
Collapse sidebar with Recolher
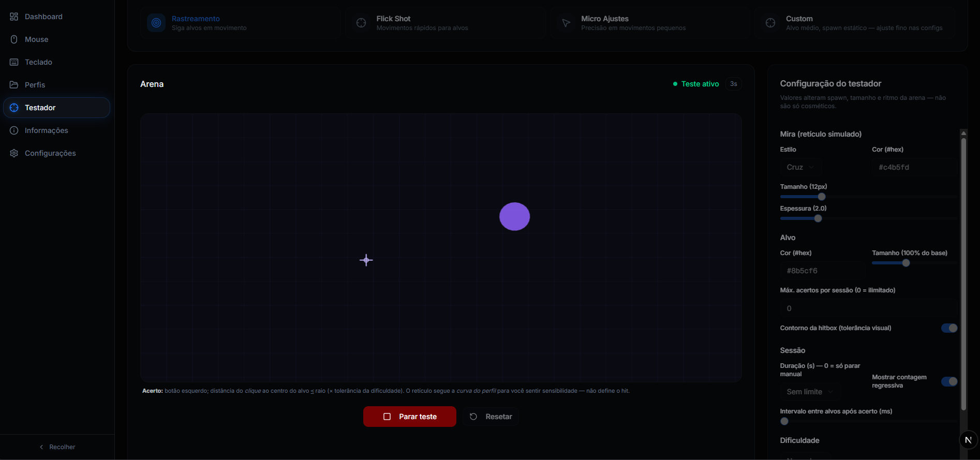[x=57, y=447]
